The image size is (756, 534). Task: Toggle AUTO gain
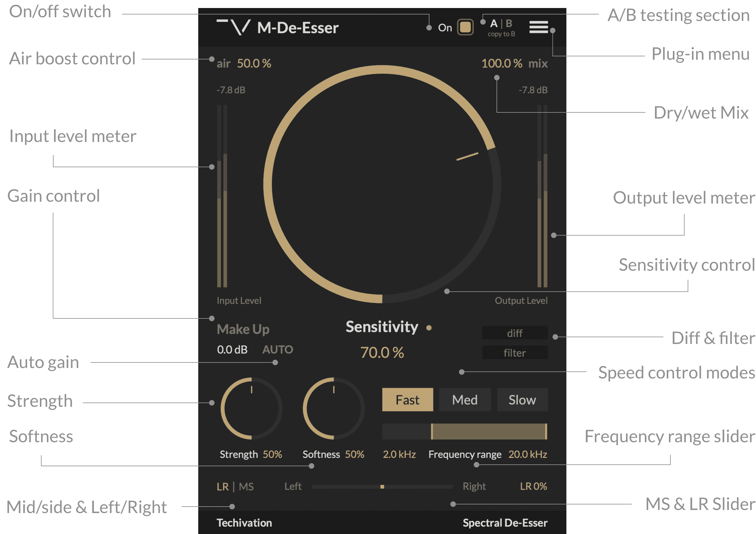click(x=278, y=350)
